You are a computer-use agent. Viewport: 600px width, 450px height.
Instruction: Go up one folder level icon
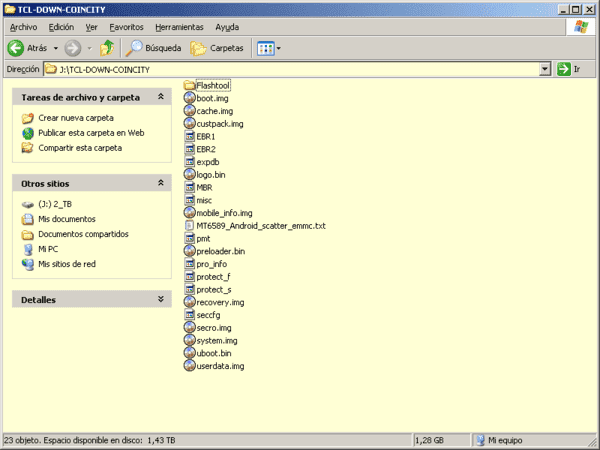[107, 48]
